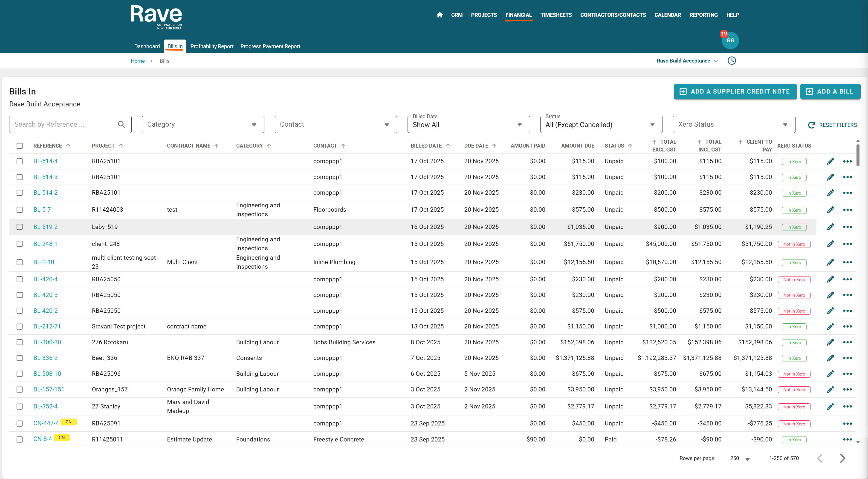Viewport: 868px width, 479px height.
Task: Click the home icon in top navigation
Action: pyautogui.click(x=439, y=15)
